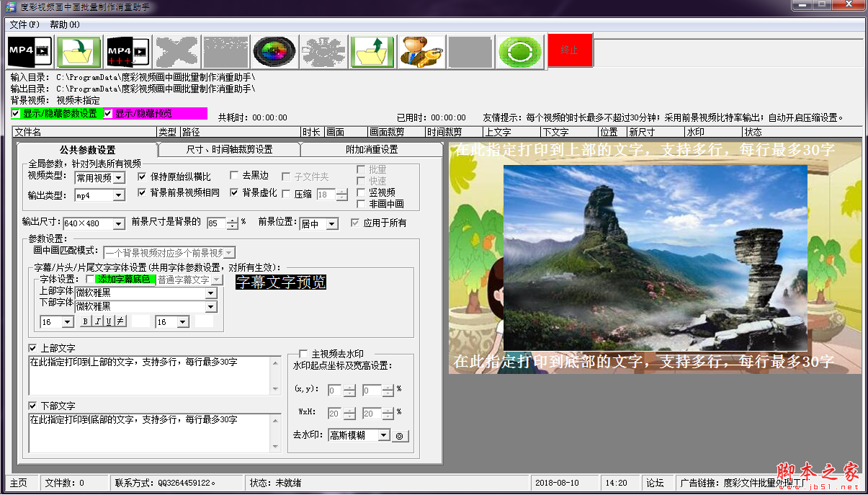Click the MP4+++ batch add icon
Viewport: 868px width, 495px height.
127,51
